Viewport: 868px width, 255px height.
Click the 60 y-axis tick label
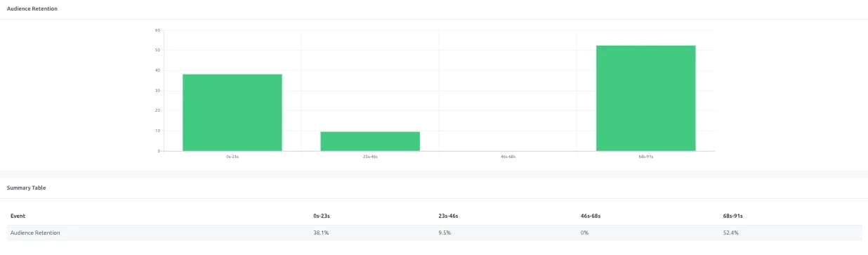click(x=157, y=30)
